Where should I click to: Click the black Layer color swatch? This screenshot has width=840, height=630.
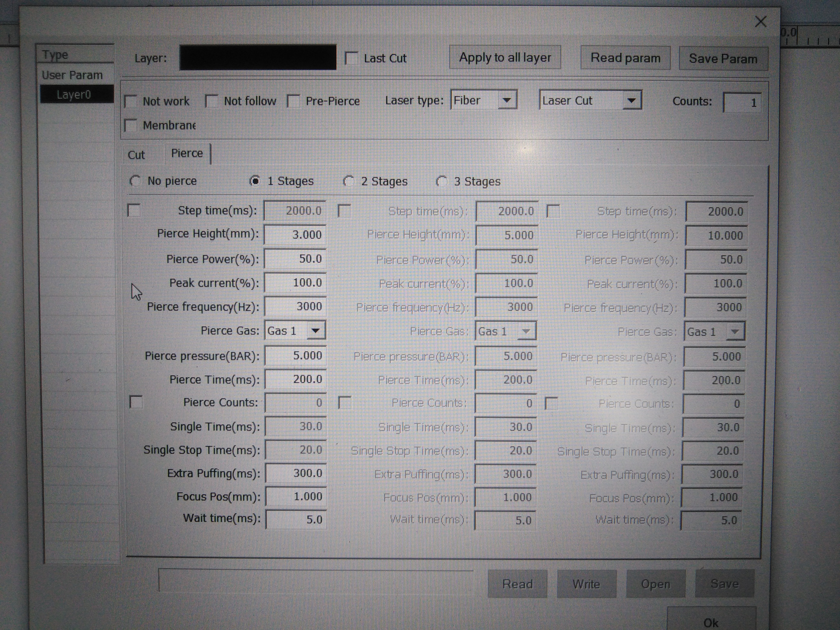click(258, 58)
